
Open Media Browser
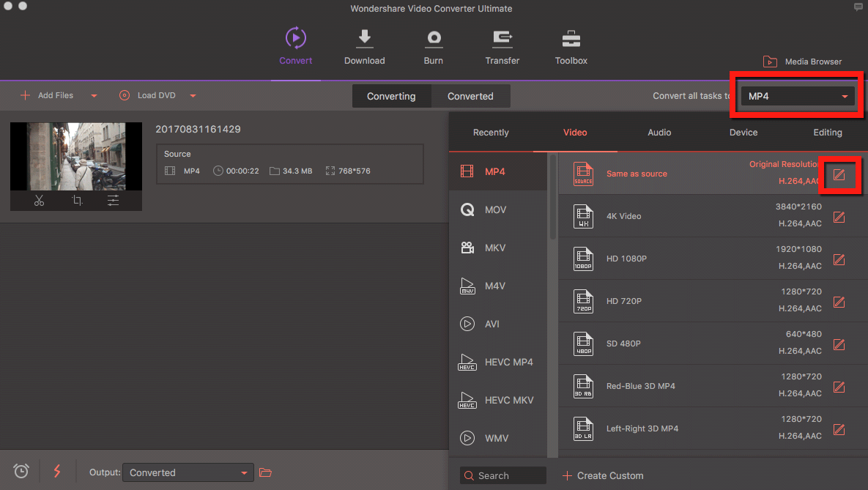click(x=802, y=62)
